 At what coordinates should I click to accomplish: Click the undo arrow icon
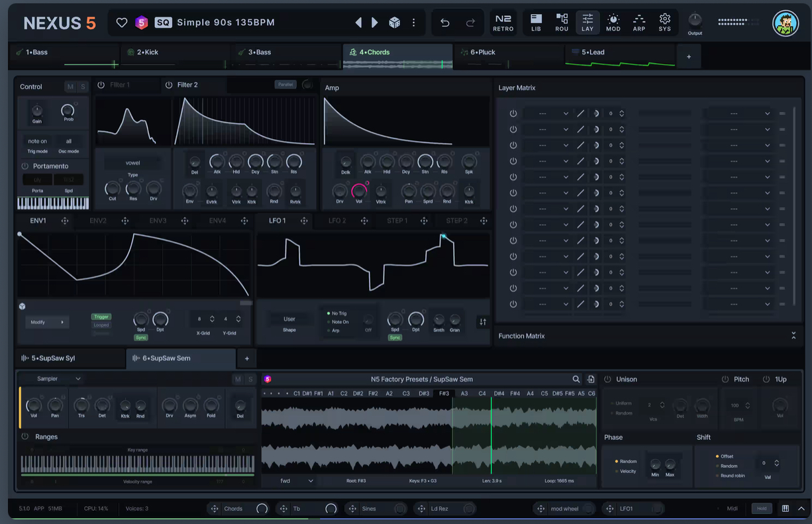445,23
